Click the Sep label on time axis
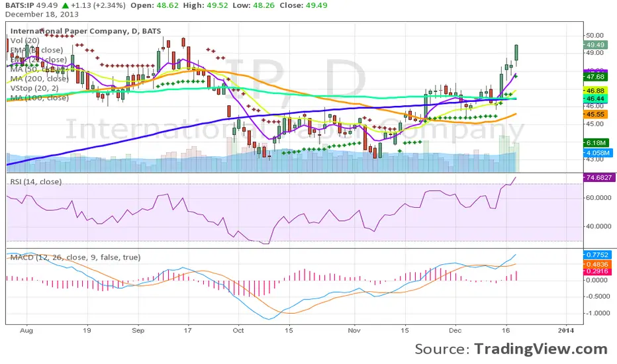Image resolution: width=617 pixels, height=364 pixels. click(138, 330)
